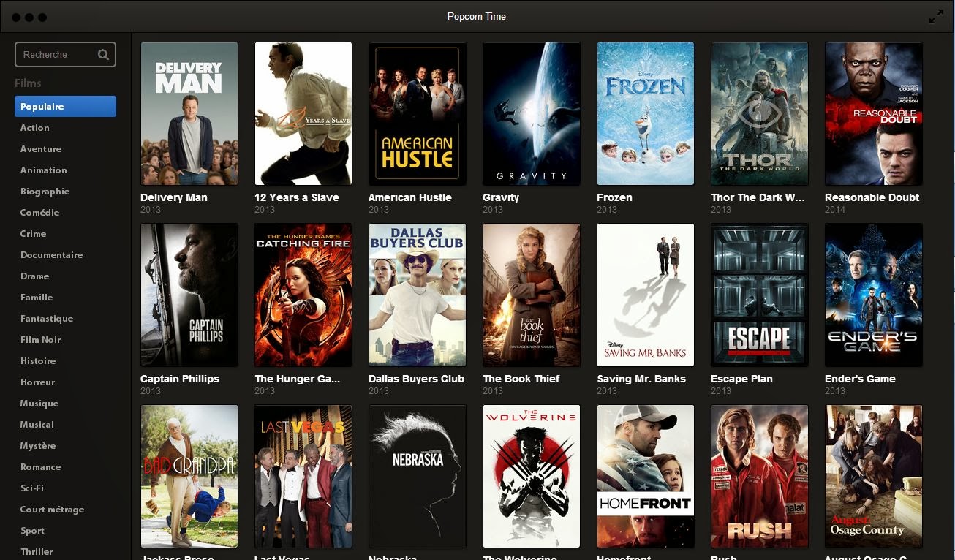
Task: Click the "The Hunger Ga..." title
Action: [x=298, y=379]
